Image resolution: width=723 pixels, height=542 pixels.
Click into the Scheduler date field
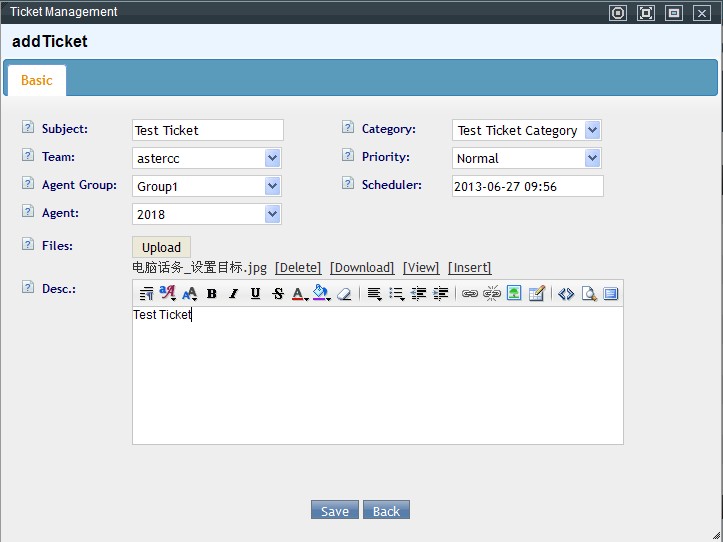pos(526,186)
